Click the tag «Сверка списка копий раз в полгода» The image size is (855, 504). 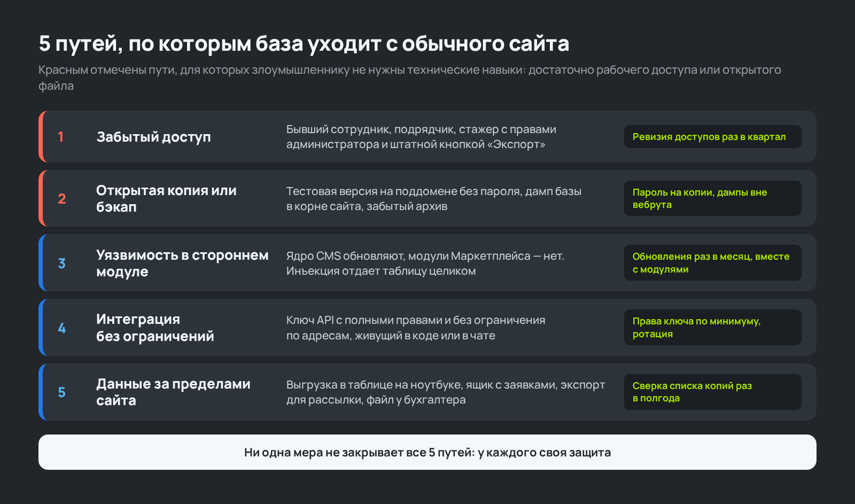pyautogui.click(x=712, y=392)
